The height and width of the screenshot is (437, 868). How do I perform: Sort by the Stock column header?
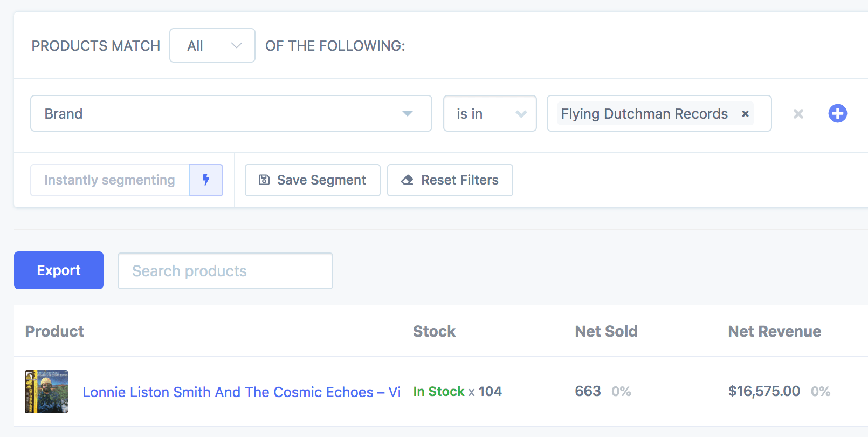(x=434, y=331)
